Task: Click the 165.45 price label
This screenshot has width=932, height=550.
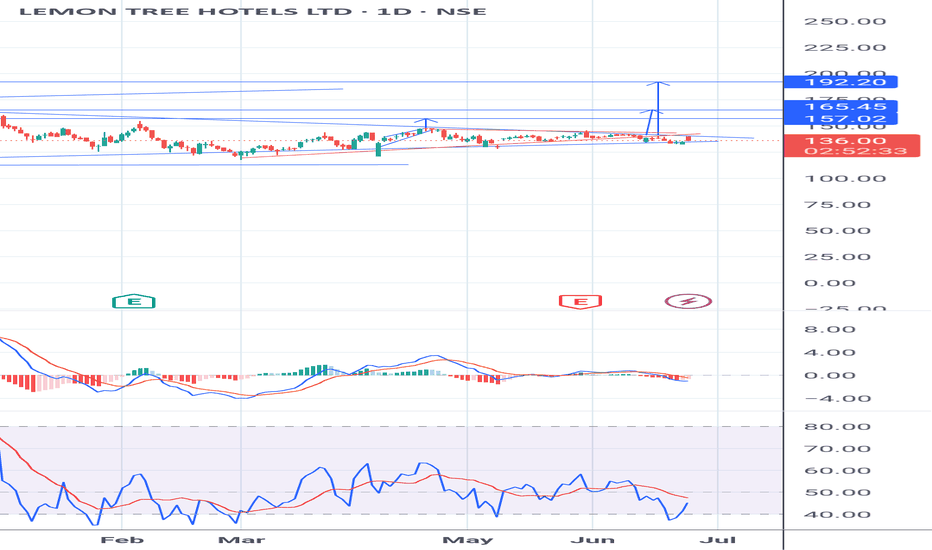Action: (840, 106)
